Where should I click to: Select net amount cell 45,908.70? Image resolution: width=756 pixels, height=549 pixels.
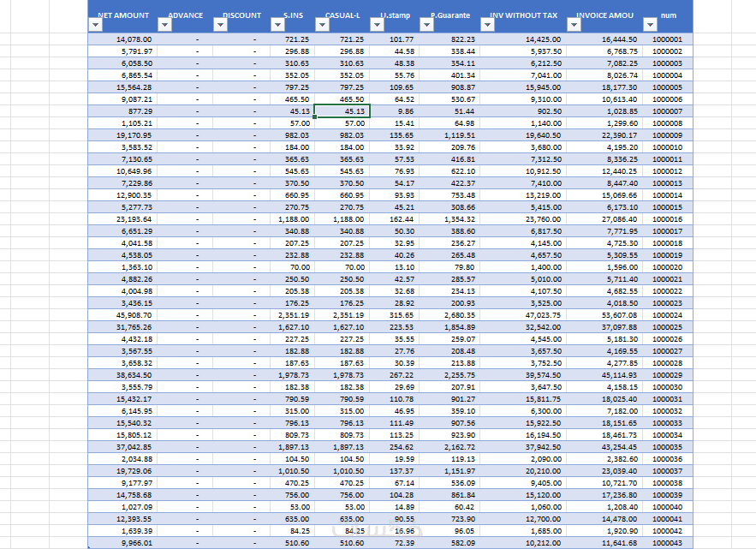point(123,315)
